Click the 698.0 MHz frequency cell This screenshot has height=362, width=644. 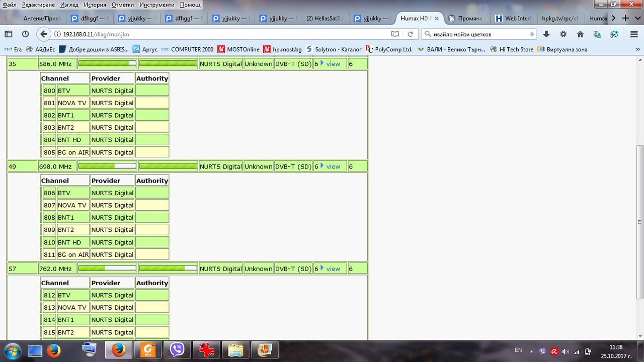pyautogui.click(x=57, y=166)
